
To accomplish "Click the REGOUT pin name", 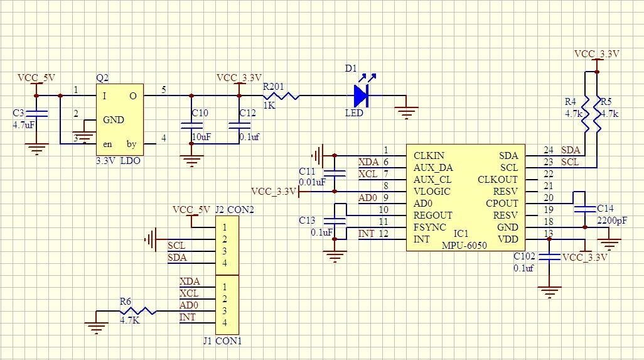I will 433,215.
